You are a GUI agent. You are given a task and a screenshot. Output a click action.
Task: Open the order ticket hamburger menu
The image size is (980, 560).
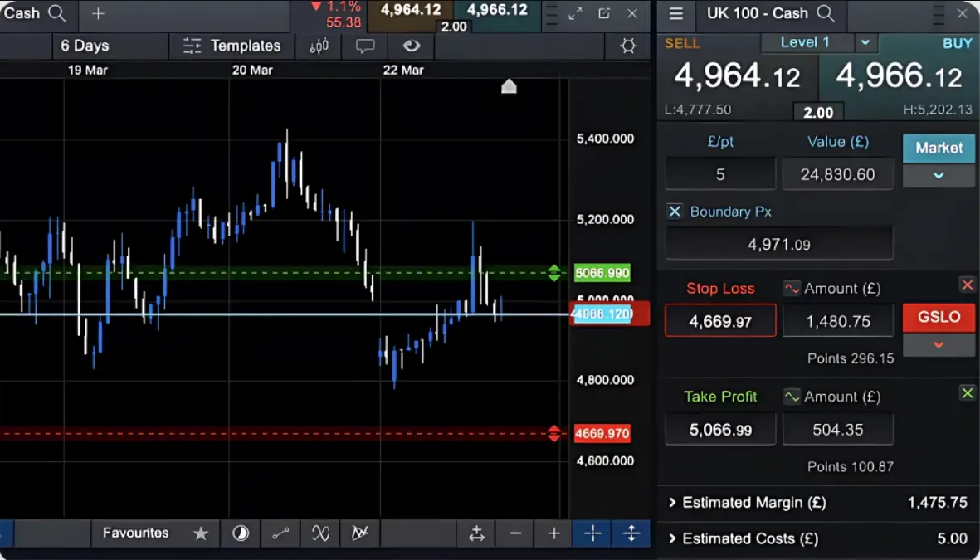pos(676,13)
